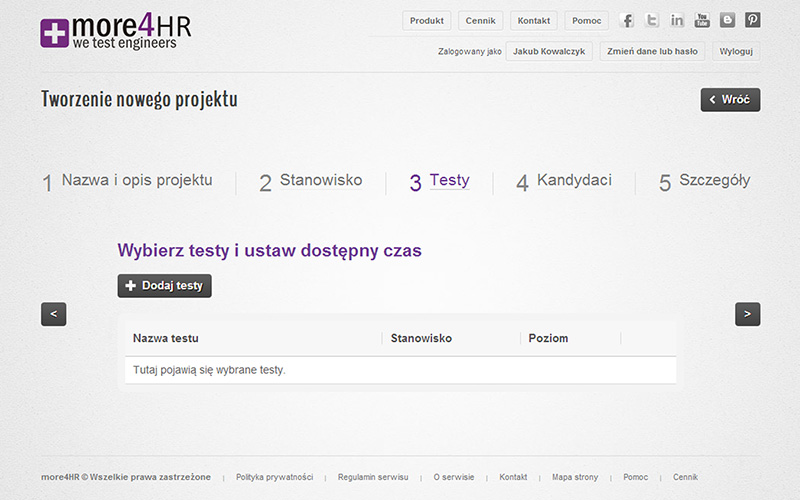The image size is (800, 500).
Task: Go to next step with right arrow
Action: (x=747, y=314)
